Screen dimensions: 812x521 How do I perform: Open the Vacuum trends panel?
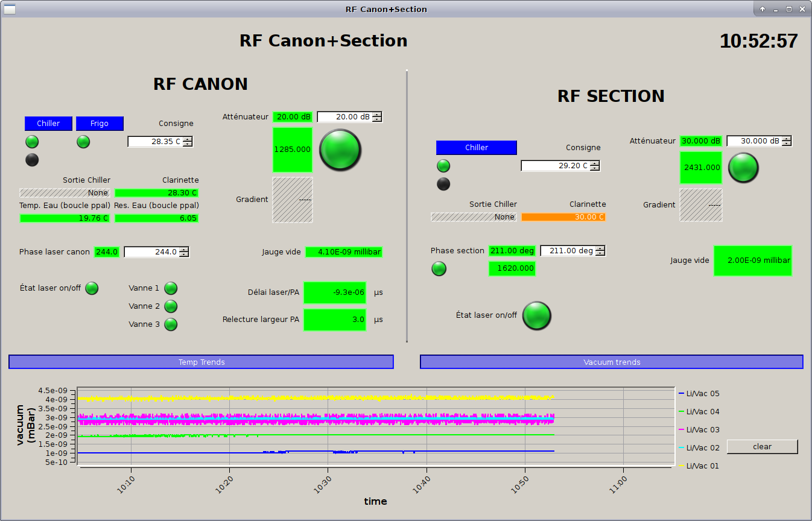pos(611,362)
